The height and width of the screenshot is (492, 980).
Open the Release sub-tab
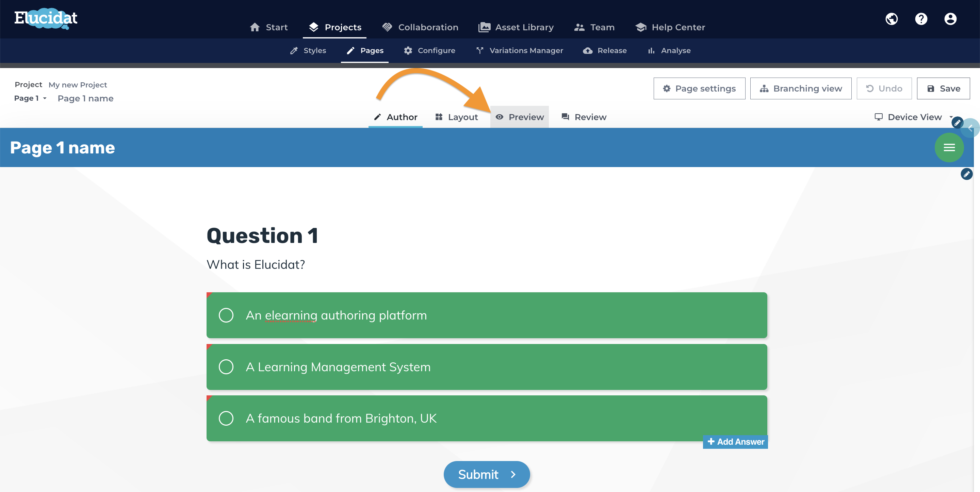tap(605, 50)
